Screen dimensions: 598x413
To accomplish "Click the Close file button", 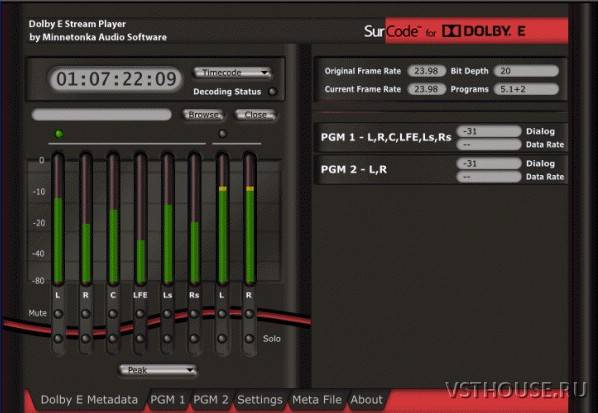I will pos(256,115).
